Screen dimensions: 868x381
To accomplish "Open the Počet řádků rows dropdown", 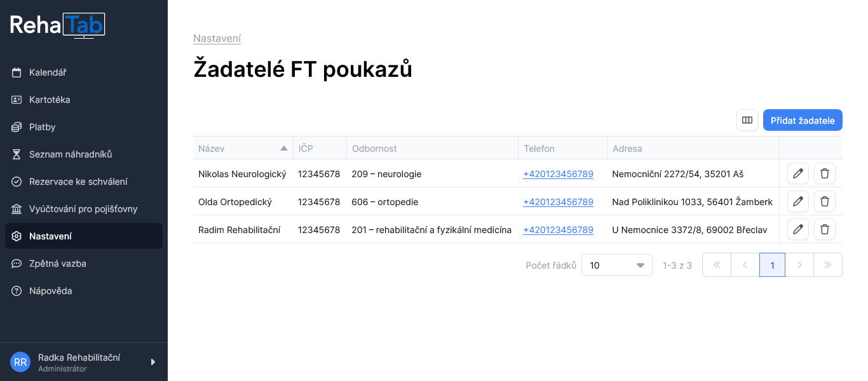I will coord(616,265).
